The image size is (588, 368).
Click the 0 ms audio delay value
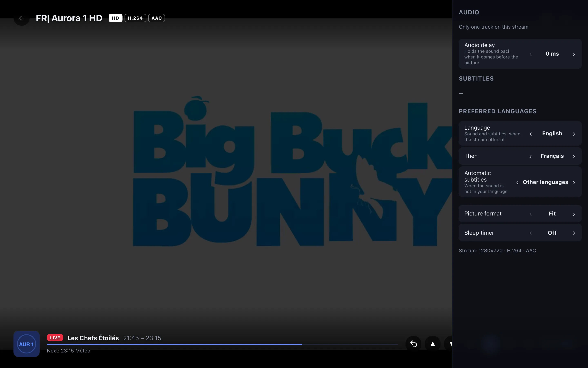coord(552,54)
